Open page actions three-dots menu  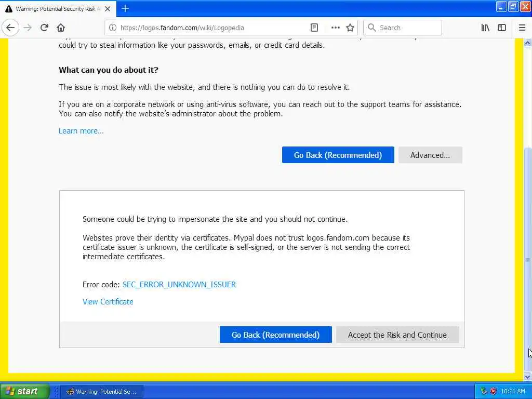(335, 28)
